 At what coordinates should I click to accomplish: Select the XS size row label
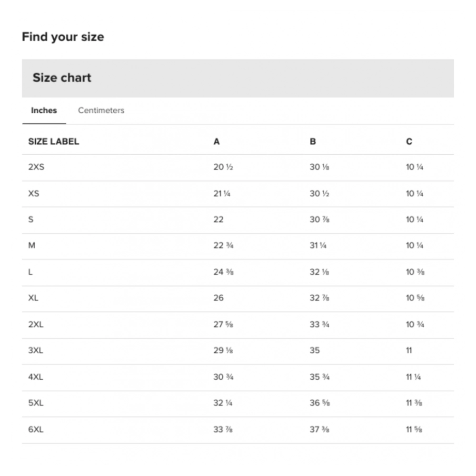[34, 193]
